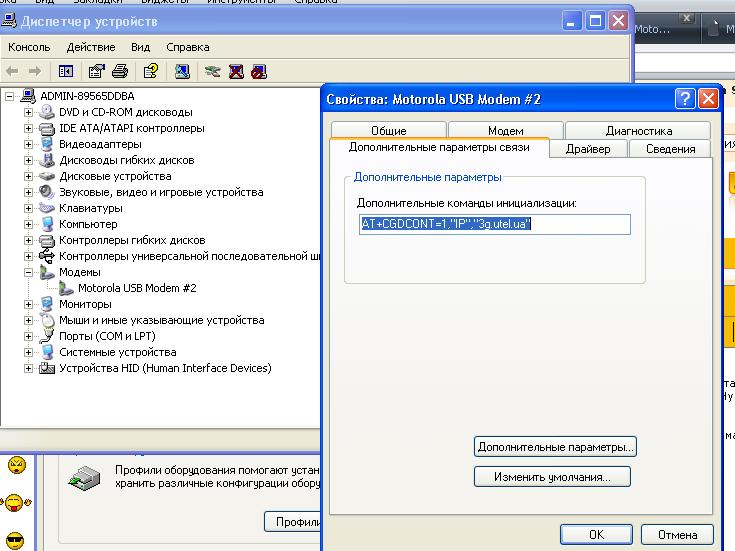Toggle console tree view toolbar icon
Screen dimensions: 735x551
point(66,71)
